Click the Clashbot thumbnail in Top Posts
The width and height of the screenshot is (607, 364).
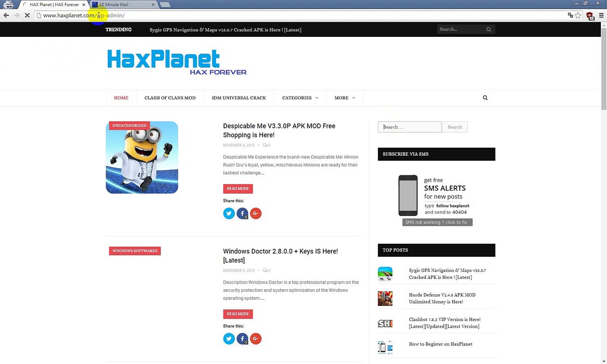(385, 323)
